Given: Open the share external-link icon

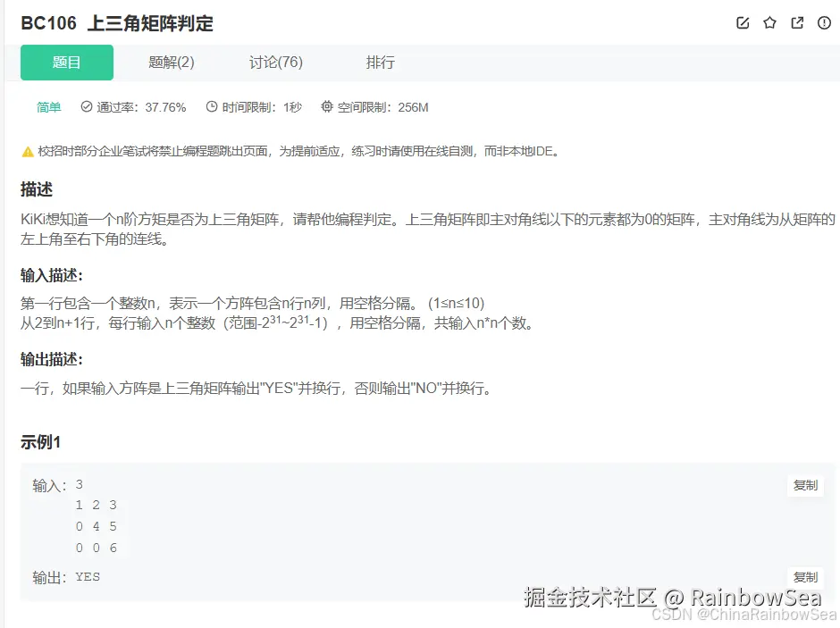Looking at the screenshot, I should (x=796, y=24).
